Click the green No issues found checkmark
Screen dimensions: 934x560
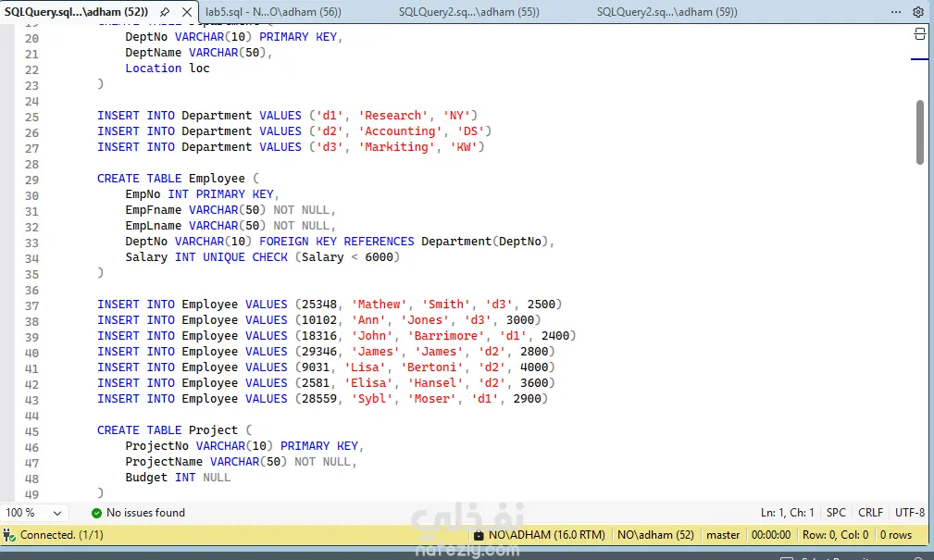(96, 513)
